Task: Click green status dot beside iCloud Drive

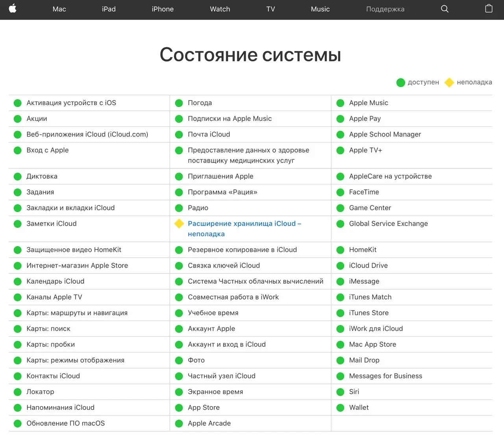Action: click(340, 266)
